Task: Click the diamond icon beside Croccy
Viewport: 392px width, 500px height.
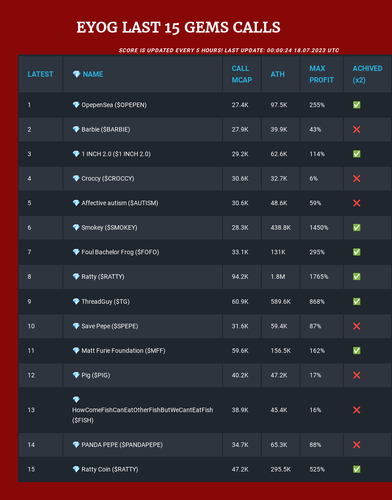Action: tap(76, 179)
